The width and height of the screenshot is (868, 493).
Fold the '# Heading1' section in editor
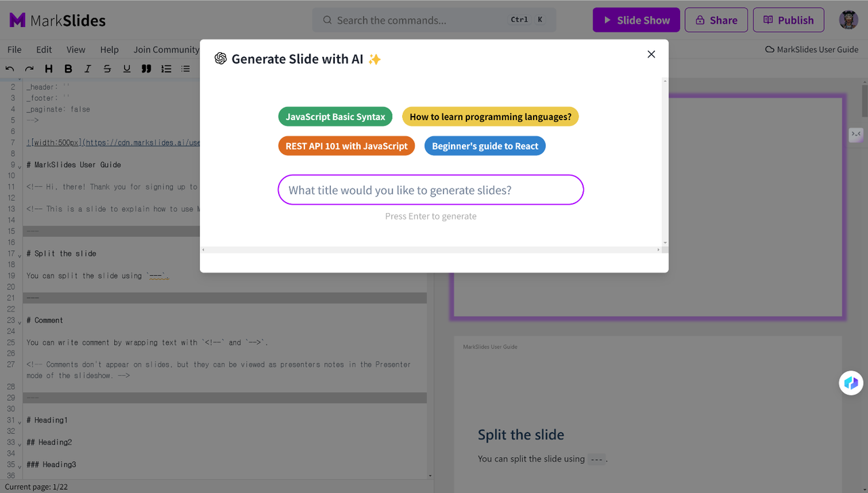click(20, 422)
